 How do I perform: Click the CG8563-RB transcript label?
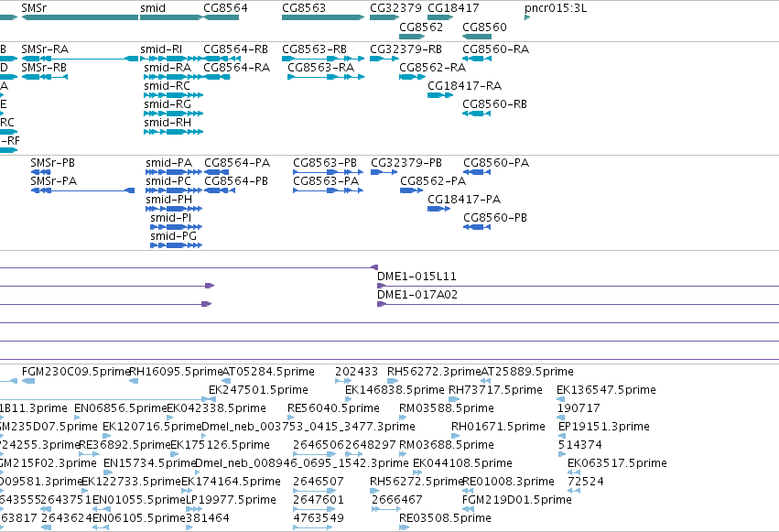pyautogui.click(x=314, y=49)
